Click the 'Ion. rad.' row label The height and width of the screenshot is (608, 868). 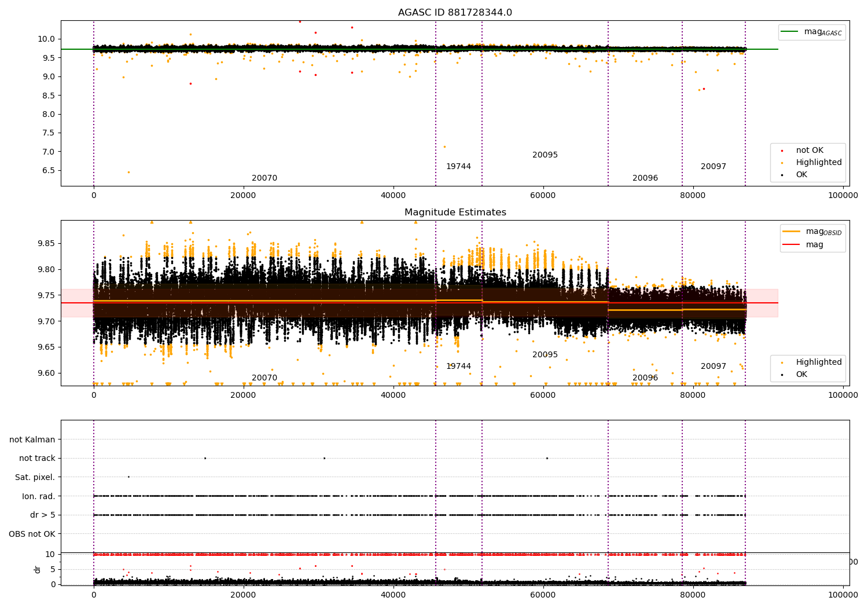[39, 496]
